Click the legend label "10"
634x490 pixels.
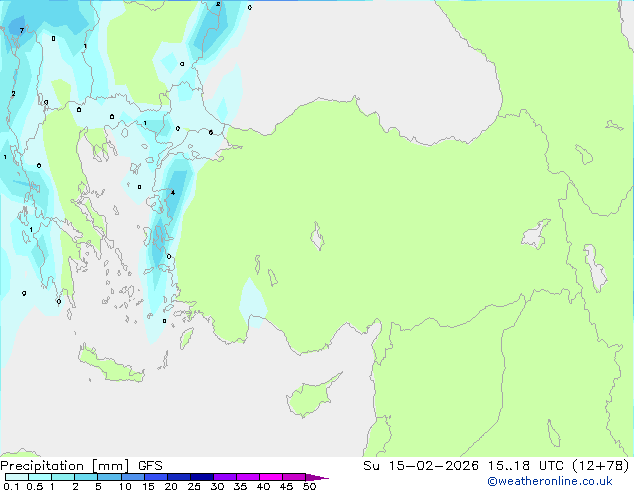click(125, 486)
